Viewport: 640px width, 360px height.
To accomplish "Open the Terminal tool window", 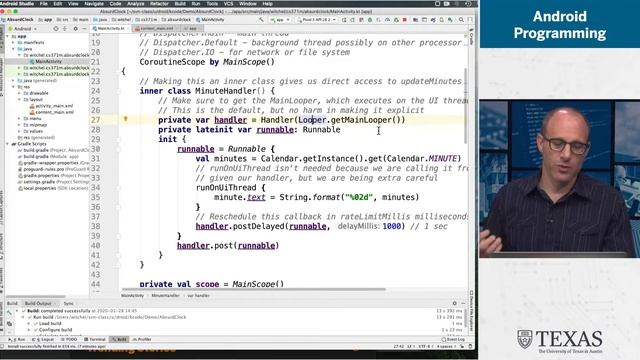I will [95, 339].
